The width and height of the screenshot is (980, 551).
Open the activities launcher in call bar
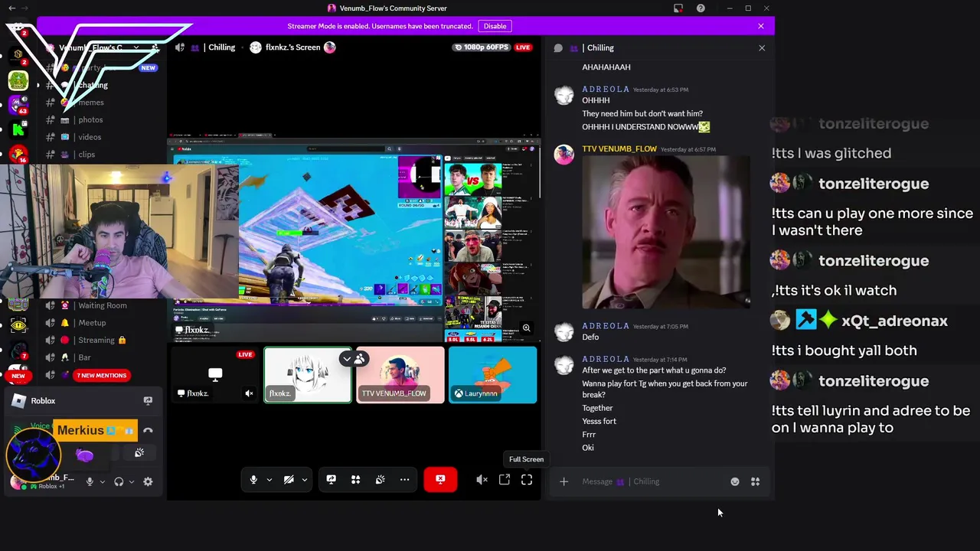click(x=355, y=480)
